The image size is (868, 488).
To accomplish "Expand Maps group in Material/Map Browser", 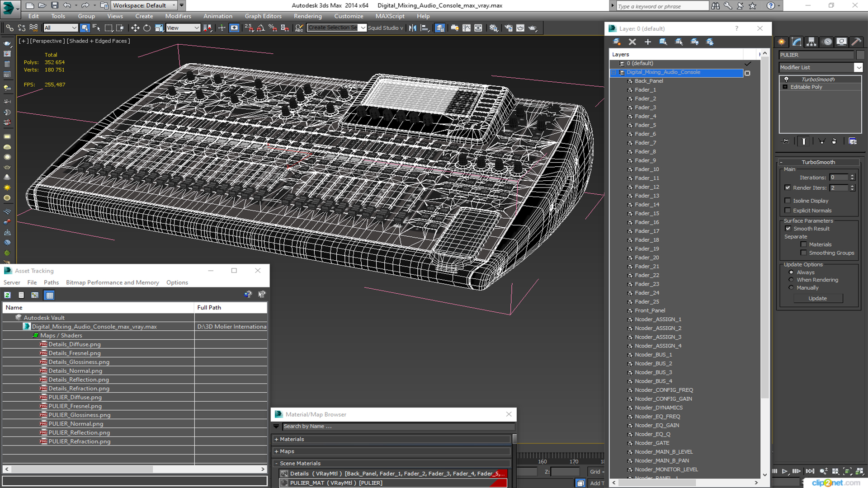I will point(392,451).
